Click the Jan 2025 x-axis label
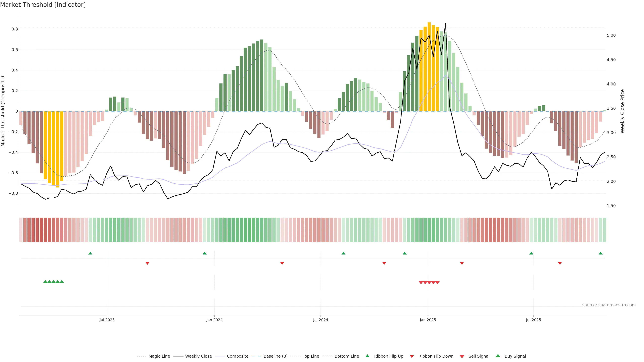Viewport: 644px width, 362px height. coord(428,320)
